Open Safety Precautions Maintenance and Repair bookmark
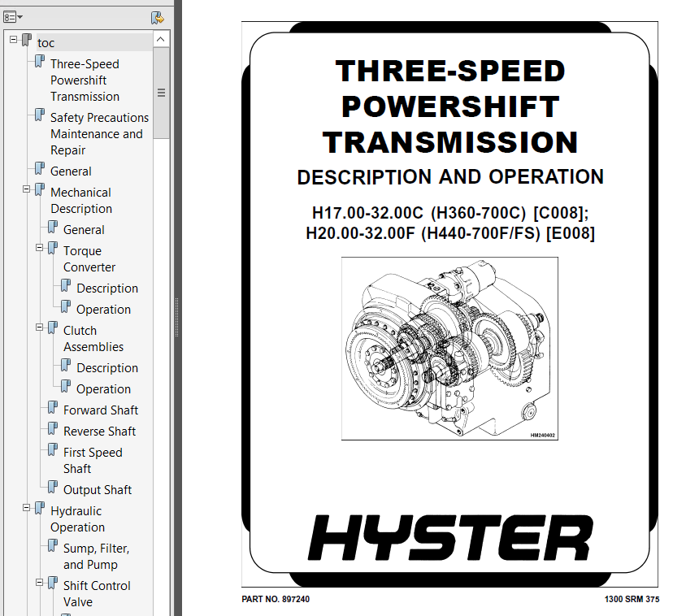686x616 pixels. point(99,134)
